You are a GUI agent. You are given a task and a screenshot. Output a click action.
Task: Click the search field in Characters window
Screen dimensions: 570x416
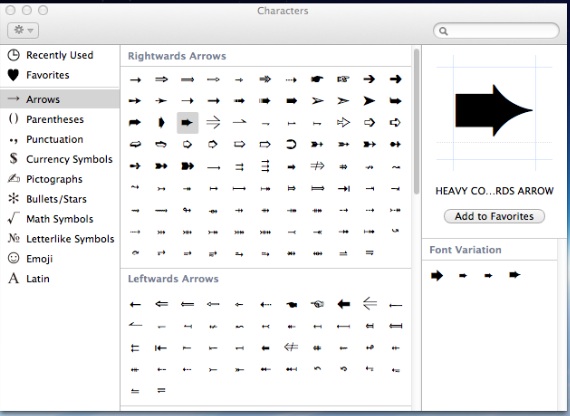(496, 31)
